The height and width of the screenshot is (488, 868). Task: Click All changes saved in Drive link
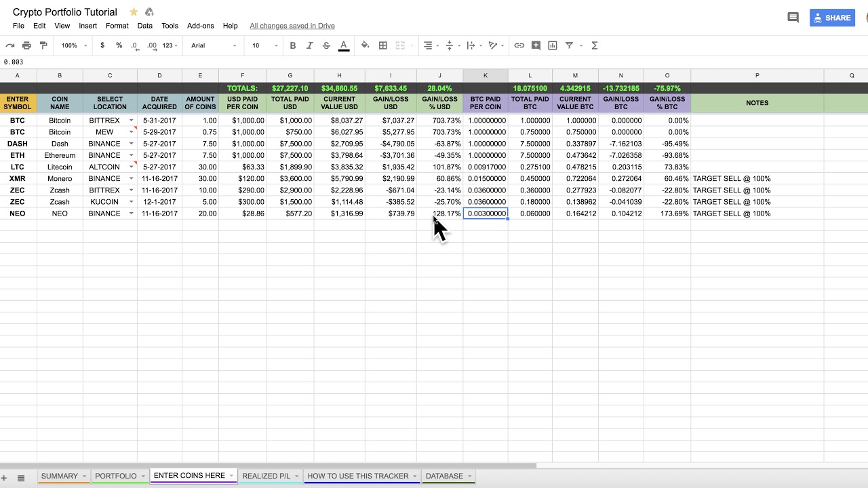tap(292, 26)
